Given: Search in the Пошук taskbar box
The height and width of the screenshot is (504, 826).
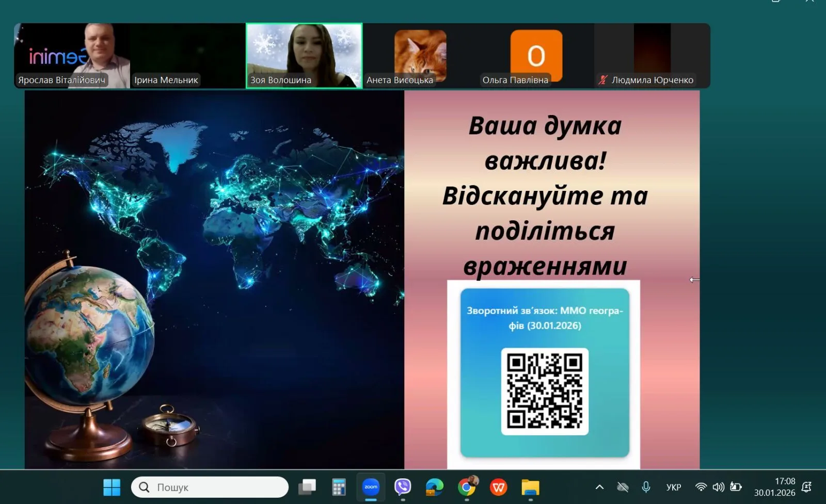Looking at the screenshot, I should (210, 487).
